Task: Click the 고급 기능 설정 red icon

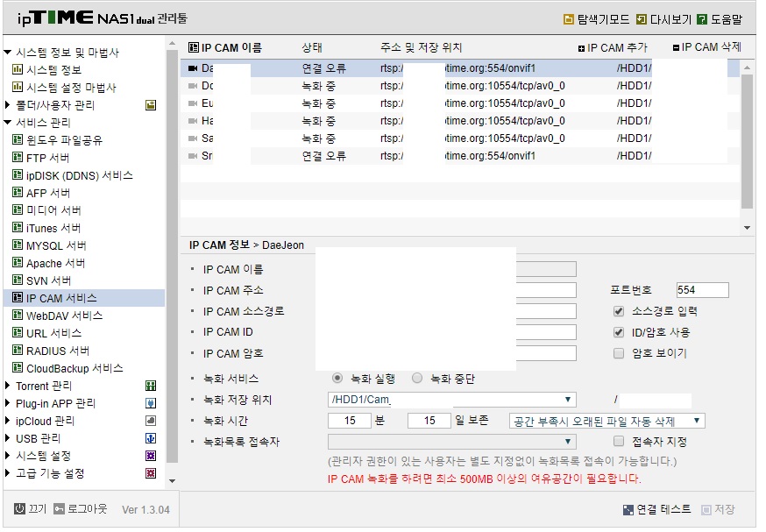Action: tap(151, 473)
